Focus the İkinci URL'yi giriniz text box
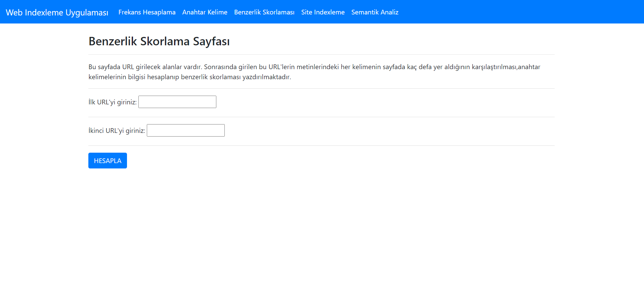 (185, 130)
